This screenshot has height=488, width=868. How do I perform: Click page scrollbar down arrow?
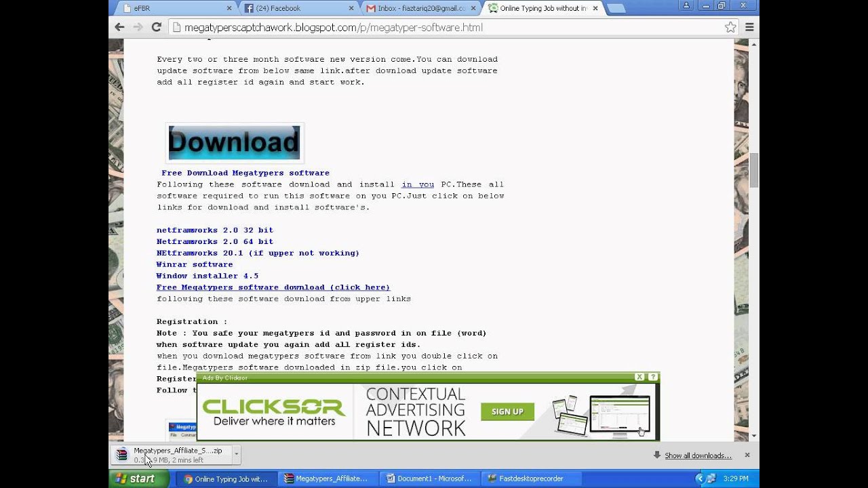[753, 435]
